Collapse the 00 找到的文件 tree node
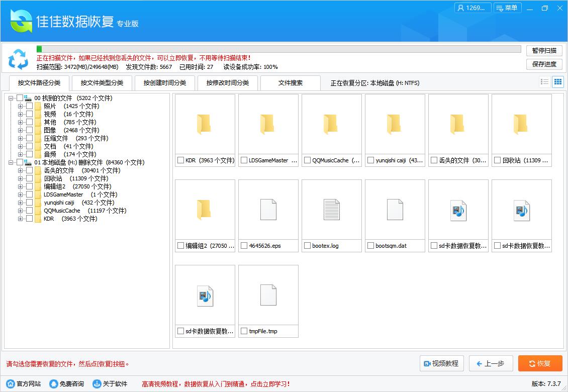The width and height of the screenshot is (568, 392). click(x=11, y=98)
